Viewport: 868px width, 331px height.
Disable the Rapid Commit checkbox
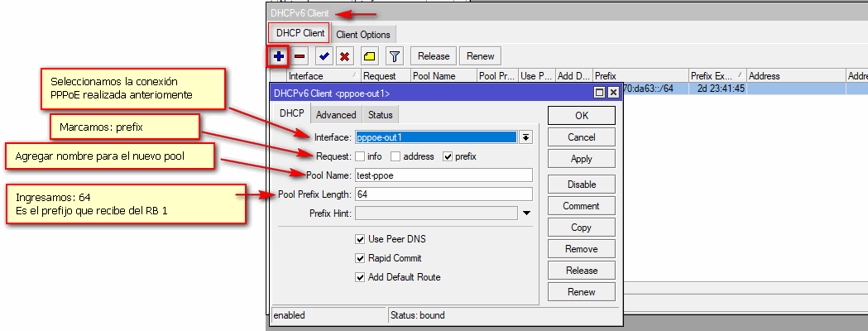click(x=360, y=258)
